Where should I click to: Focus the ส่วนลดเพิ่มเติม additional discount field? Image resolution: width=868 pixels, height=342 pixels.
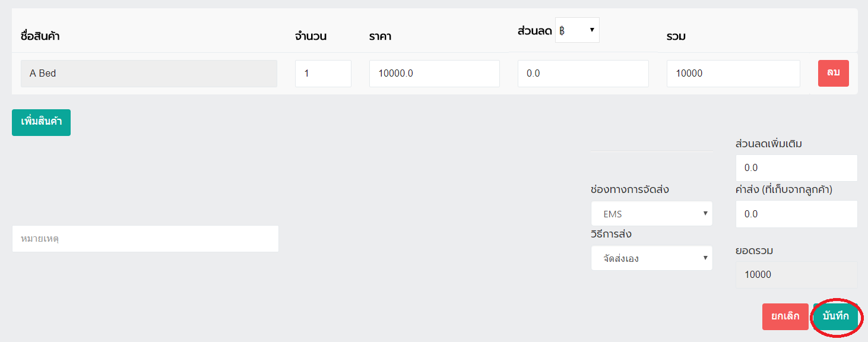coord(796,168)
